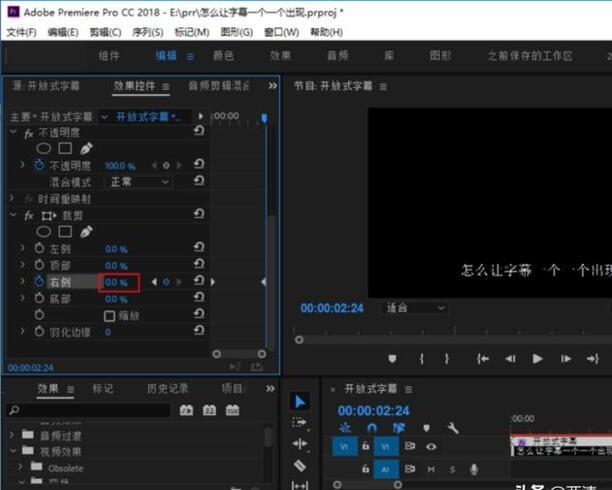Screen dimensions: 612x490
Task: Reset the 不透明度 parameter value
Action: click(x=199, y=164)
